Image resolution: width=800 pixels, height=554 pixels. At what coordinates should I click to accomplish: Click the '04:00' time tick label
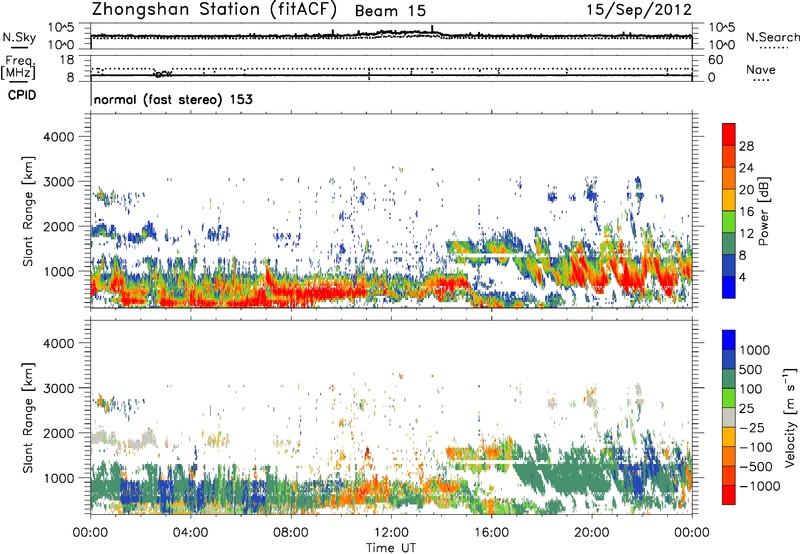[190, 533]
